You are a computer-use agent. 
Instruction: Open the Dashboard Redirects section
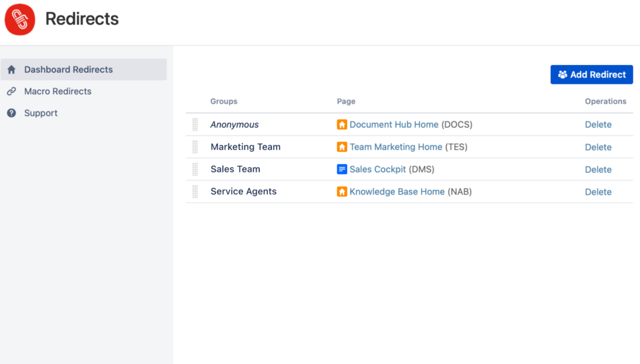pyautogui.click(x=68, y=70)
